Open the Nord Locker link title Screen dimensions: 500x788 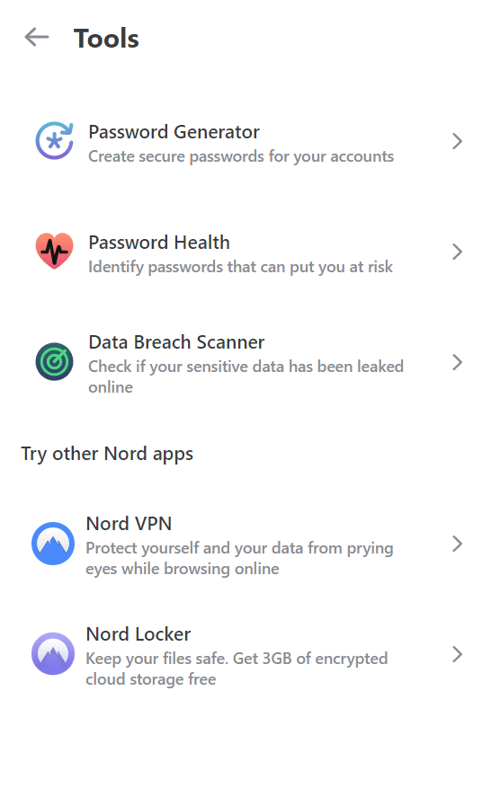coord(138,634)
